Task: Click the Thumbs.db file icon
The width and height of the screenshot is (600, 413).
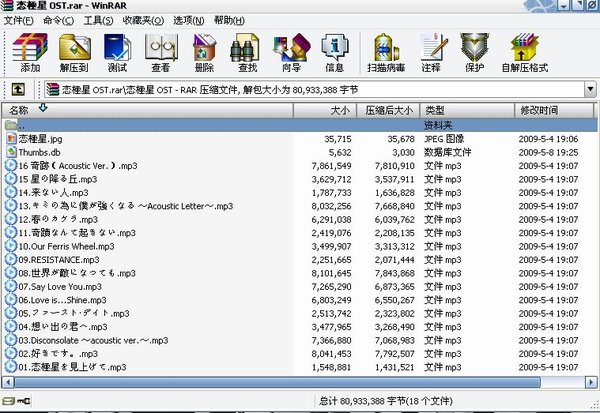Action: click(x=11, y=152)
